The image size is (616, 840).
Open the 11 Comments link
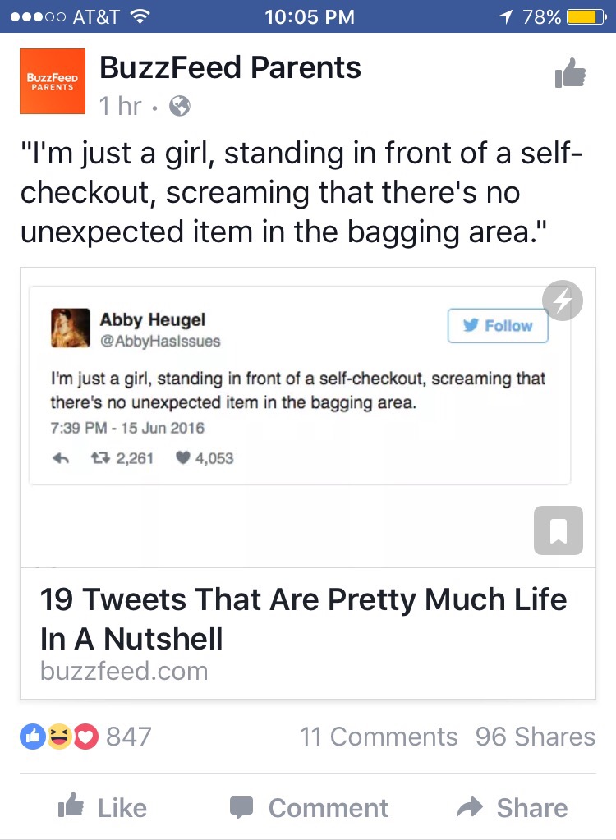[x=379, y=736]
